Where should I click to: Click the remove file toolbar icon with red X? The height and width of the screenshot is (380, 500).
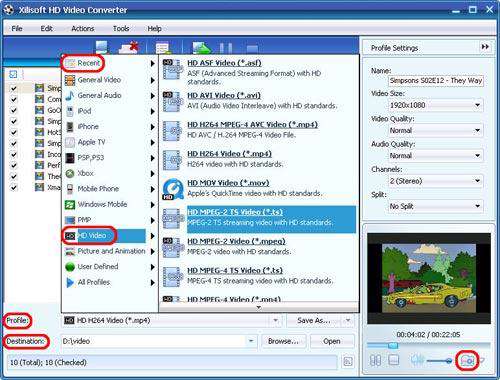[x=129, y=47]
